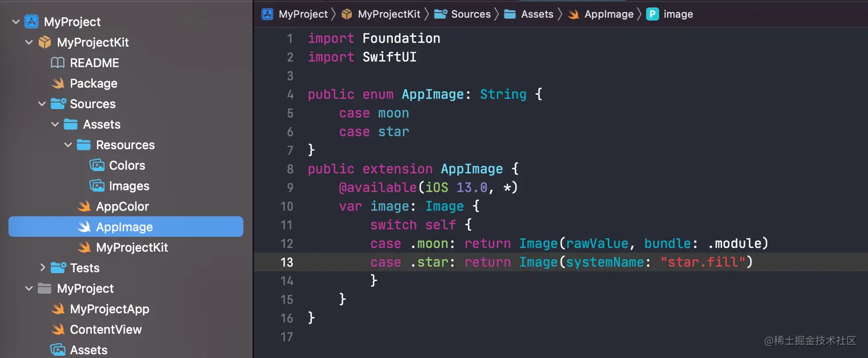The image size is (868, 358).
Task: Click the README book icon
Action: (57, 63)
